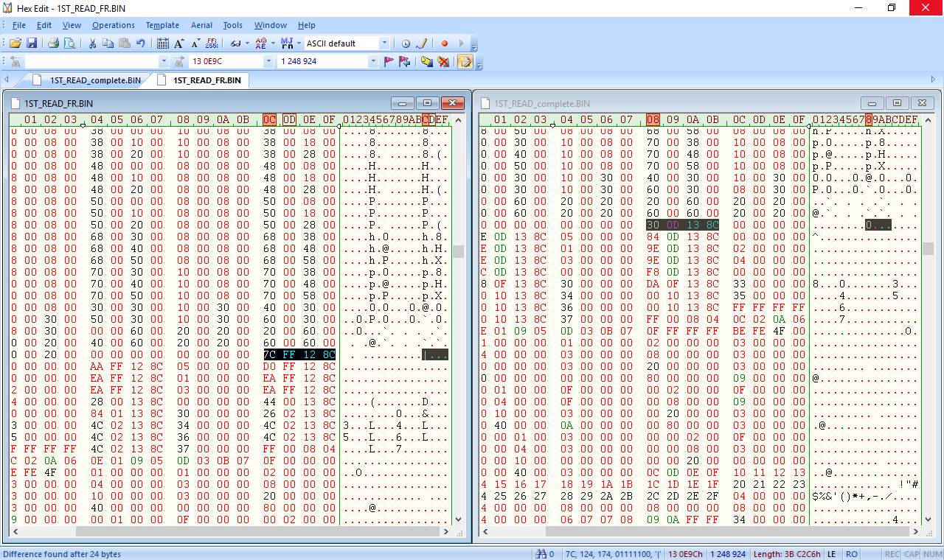Screen dimensions: 944x560
Task: Expand first toolbar overflow options arrow
Action: (x=474, y=45)
